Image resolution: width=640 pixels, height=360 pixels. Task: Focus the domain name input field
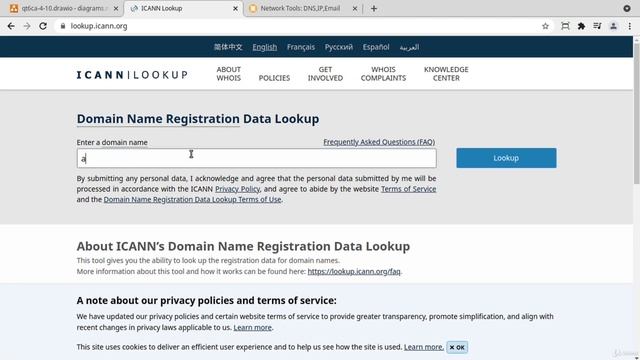pos(256,158)
